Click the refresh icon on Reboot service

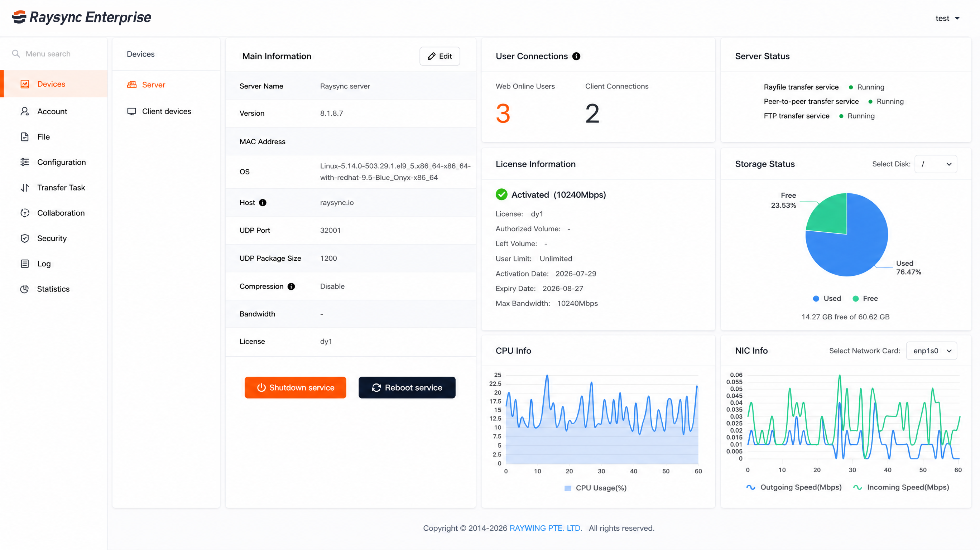point(376,387)
